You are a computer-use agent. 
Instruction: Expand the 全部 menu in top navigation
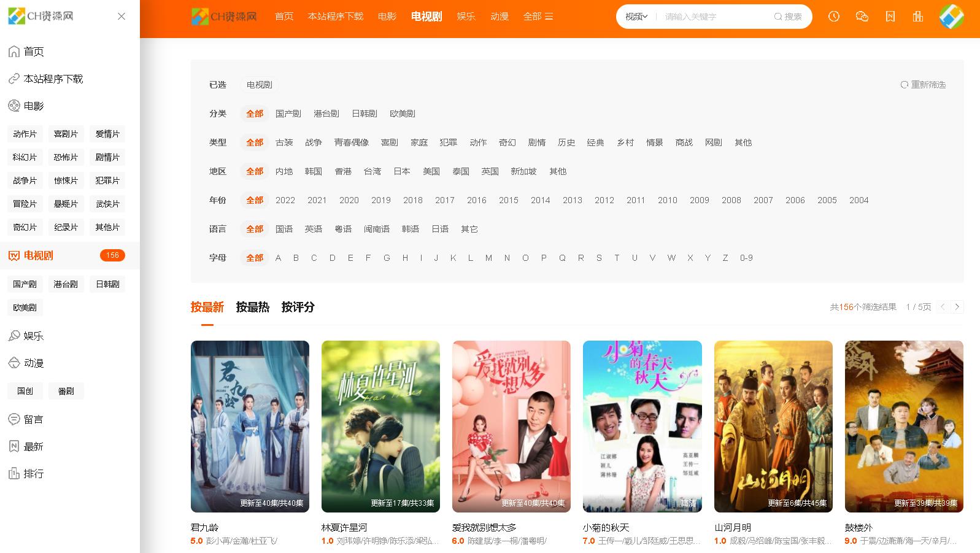click(x=538, y=17)
